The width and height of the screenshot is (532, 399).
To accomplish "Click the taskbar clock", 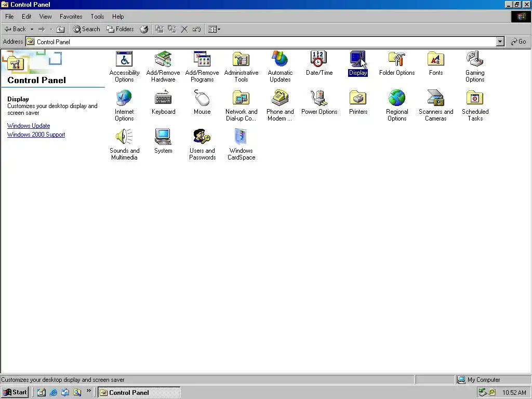I will coord(514,393).
